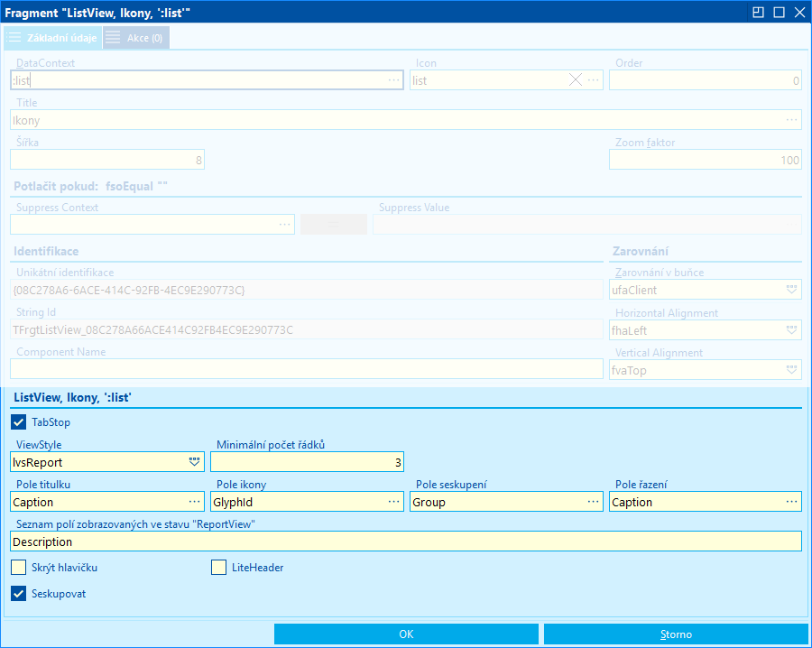
Task: Click the String Id field
Action: click(307, 329)
